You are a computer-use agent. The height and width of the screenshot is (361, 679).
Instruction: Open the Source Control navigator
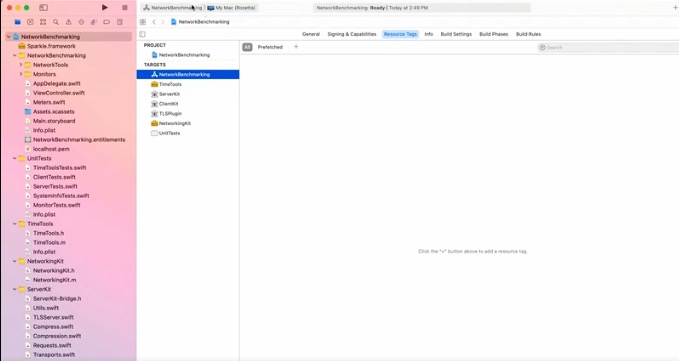pyautogui.click(x=30, y=22)
